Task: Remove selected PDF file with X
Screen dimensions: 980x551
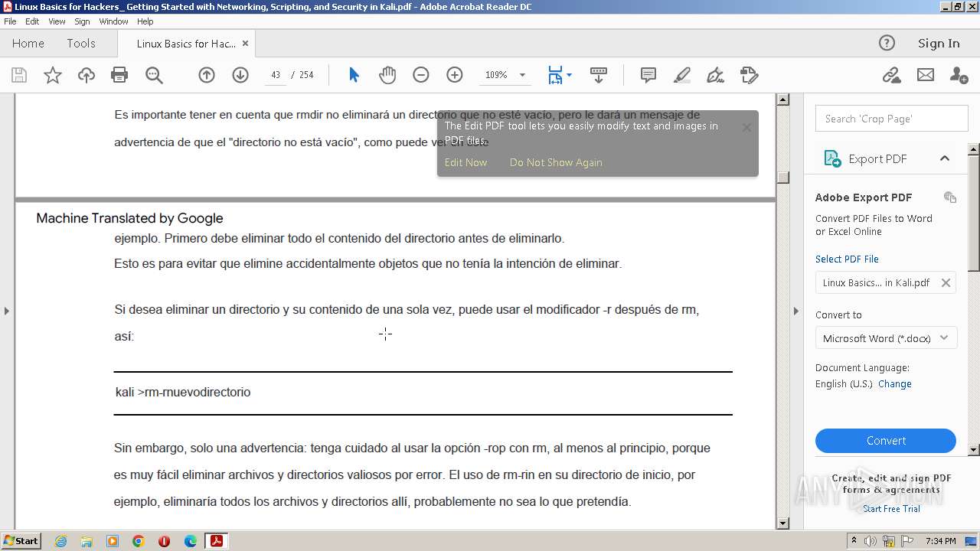Action: click(946, 282)
